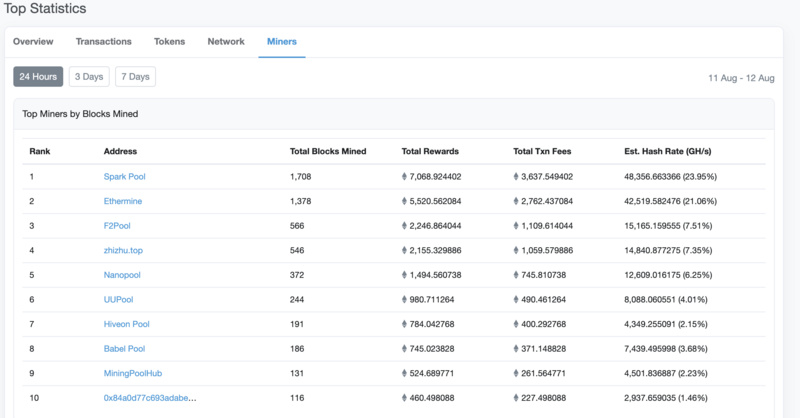Screen dimensions: 800x418
Task: Click the Ether icon beside Ethermine txn fees
Action: point(516,201)
